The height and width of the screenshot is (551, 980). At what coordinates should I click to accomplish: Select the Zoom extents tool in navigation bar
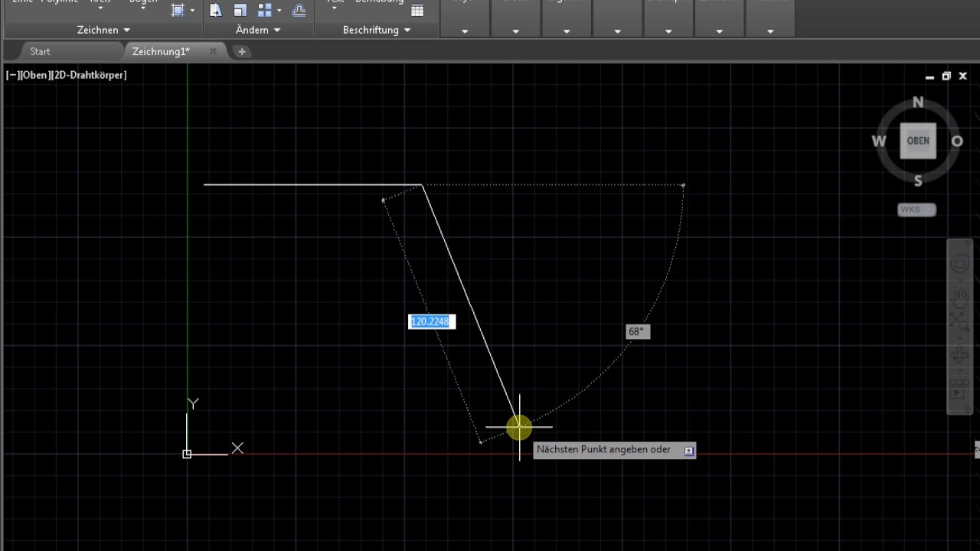point(959,323)
